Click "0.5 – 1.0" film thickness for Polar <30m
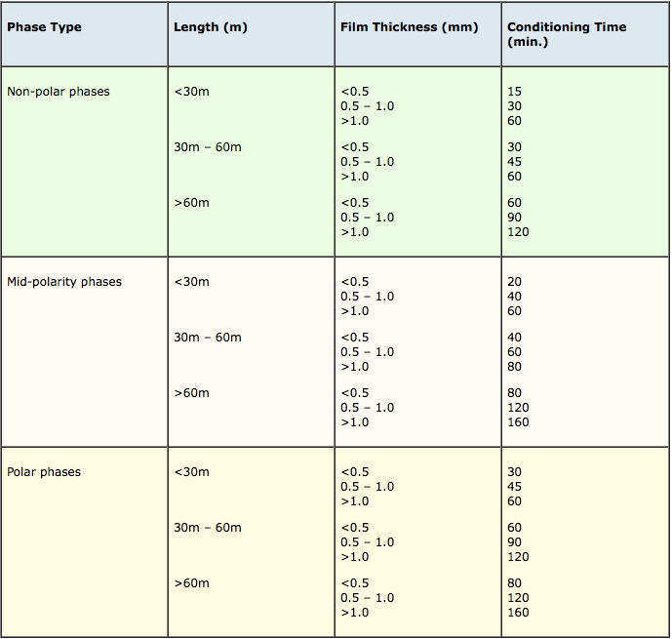Screen dimensions: 672x639 tap(368, 487)
